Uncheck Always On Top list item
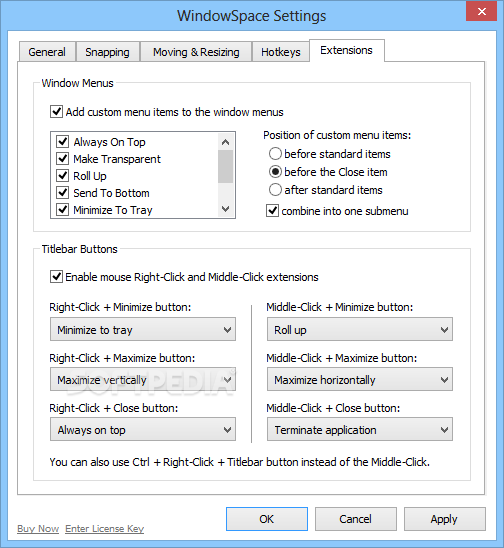Image resolution: width=504 pixels, height=548 pixels. click(x=63, y=142)
